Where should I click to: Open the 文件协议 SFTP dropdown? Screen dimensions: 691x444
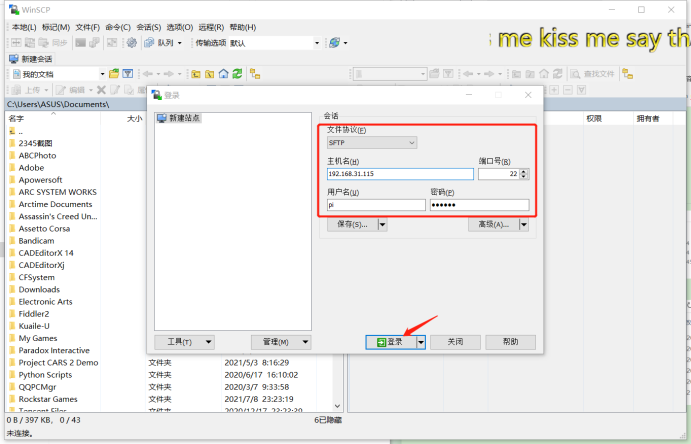tap(372, 142)
